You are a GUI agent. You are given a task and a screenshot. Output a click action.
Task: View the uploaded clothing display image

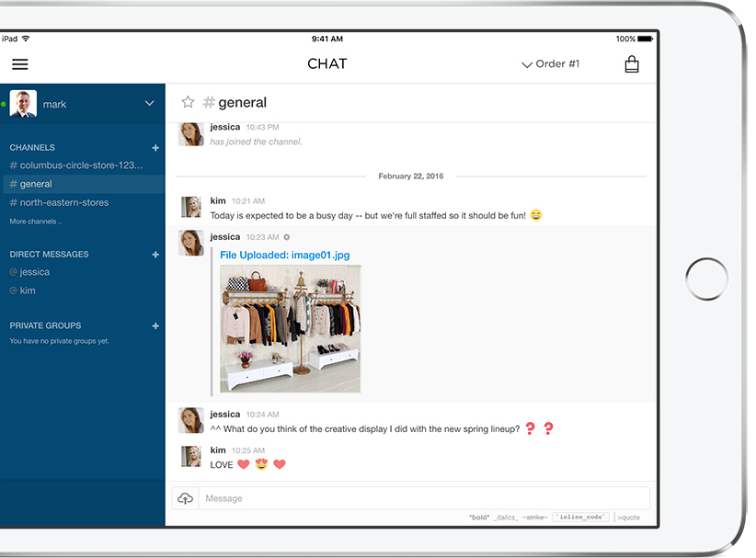(291, 328)
